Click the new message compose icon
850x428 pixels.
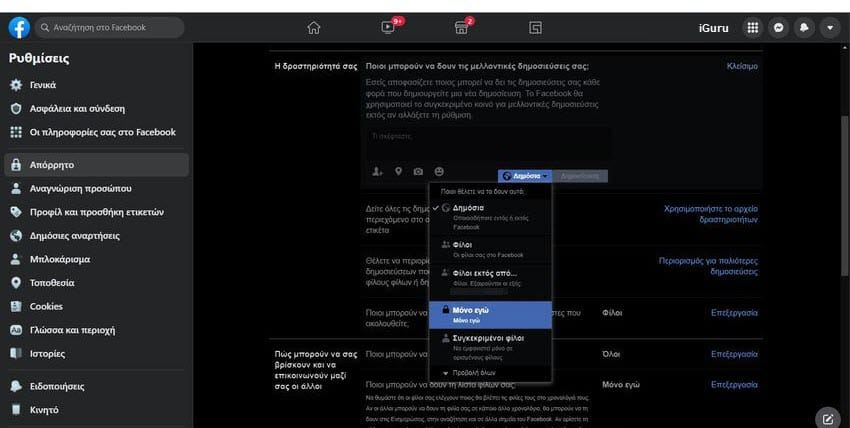[x=828, y=418]
